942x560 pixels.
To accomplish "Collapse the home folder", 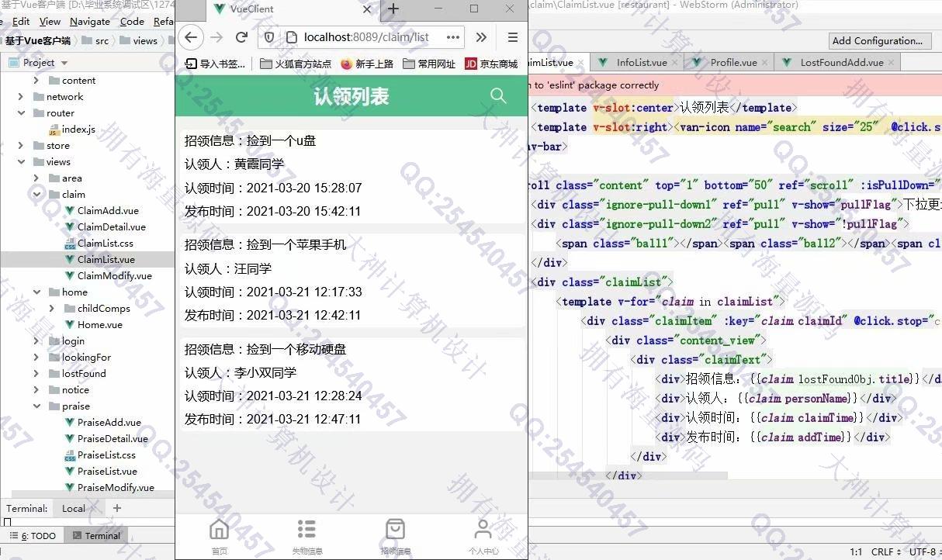I will 36,292.
